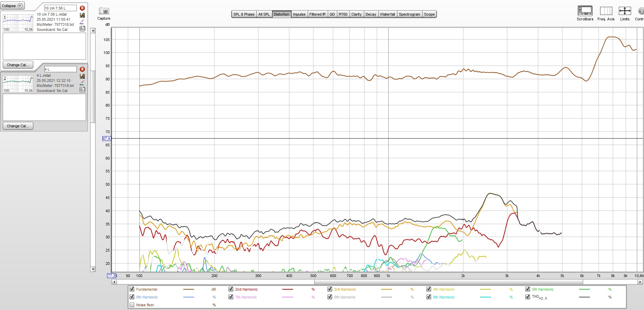The width and height of the screenshot is (644, 310).
Task: Click the 5th Harmonic green line sample
Action: (584, 289)
